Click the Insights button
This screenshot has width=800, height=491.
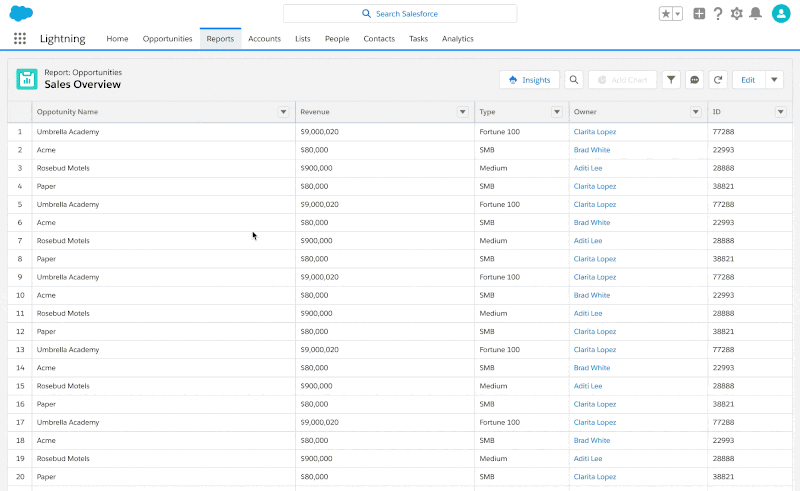click(x=529, y=80)
